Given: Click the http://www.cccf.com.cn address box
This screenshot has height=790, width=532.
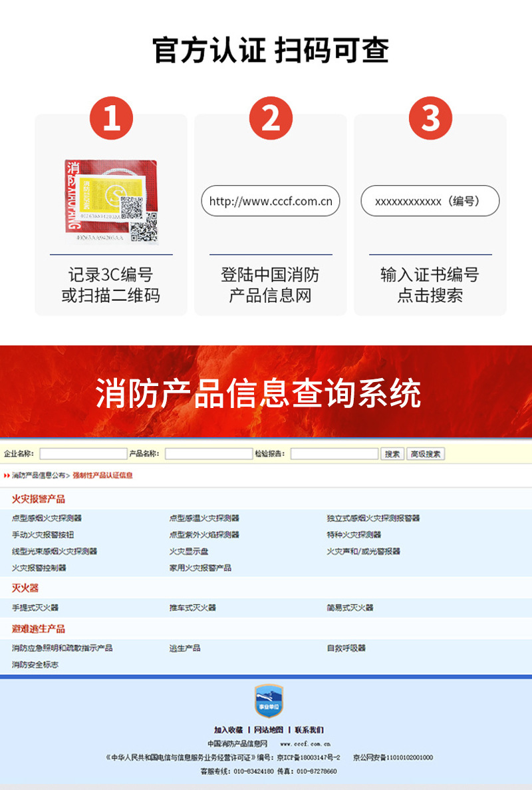Looking at the screenshot, I should [270, 201].
